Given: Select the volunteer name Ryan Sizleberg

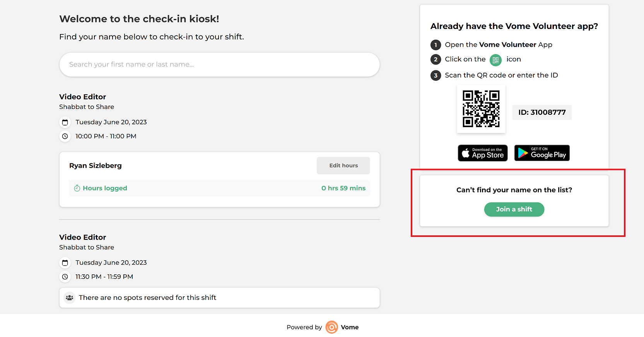Looking at the screenshot, I should tap(95, 165).
